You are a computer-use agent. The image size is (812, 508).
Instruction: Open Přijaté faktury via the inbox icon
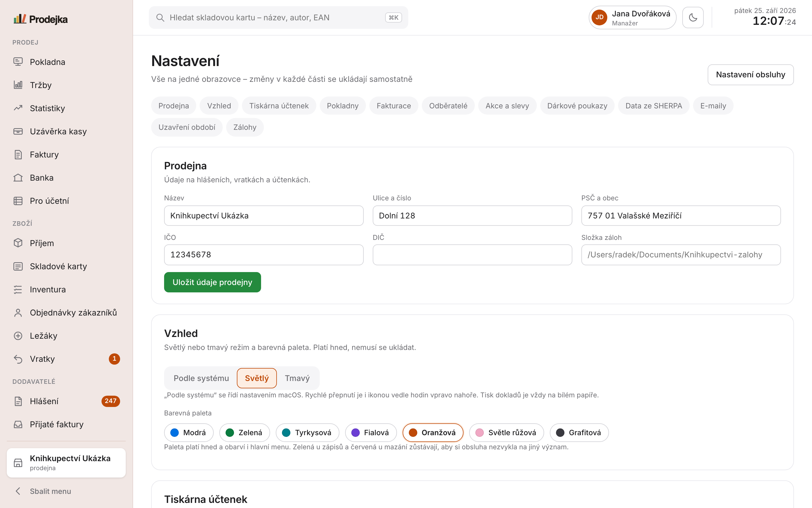tap(18, 424)
